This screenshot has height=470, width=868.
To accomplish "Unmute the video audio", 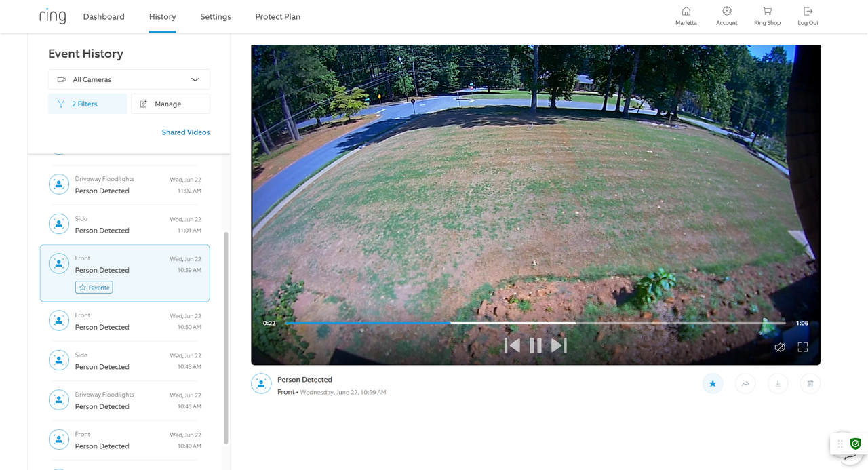I will (780, 347).
